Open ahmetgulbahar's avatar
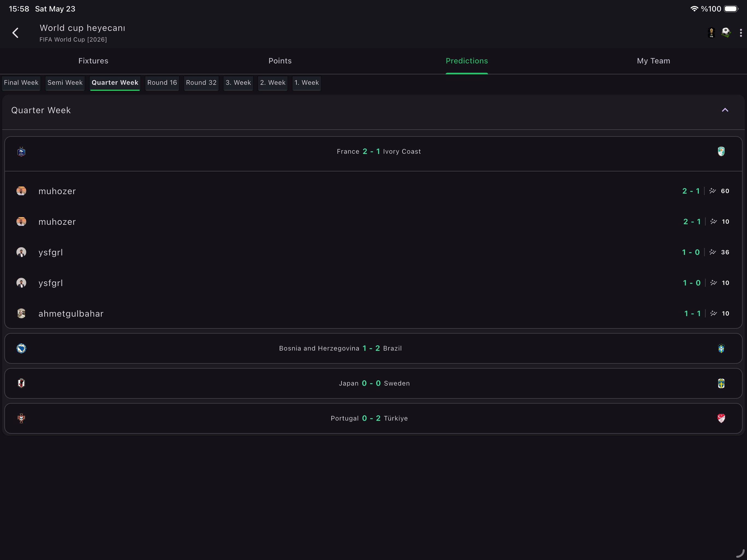This screenshot has width=747, height=560. [x=21, y=313]
